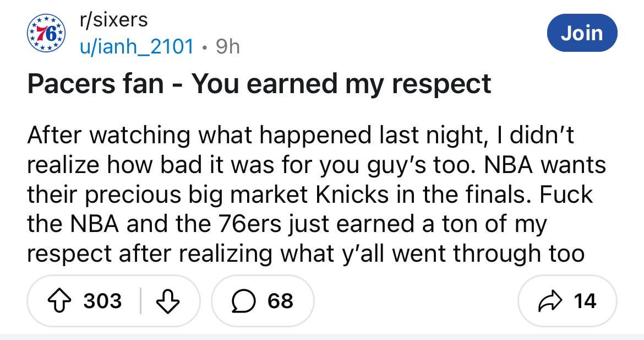This screenshot has height=340, width=644.
Task: Click the 14 shares count
Action: [585, 301]
